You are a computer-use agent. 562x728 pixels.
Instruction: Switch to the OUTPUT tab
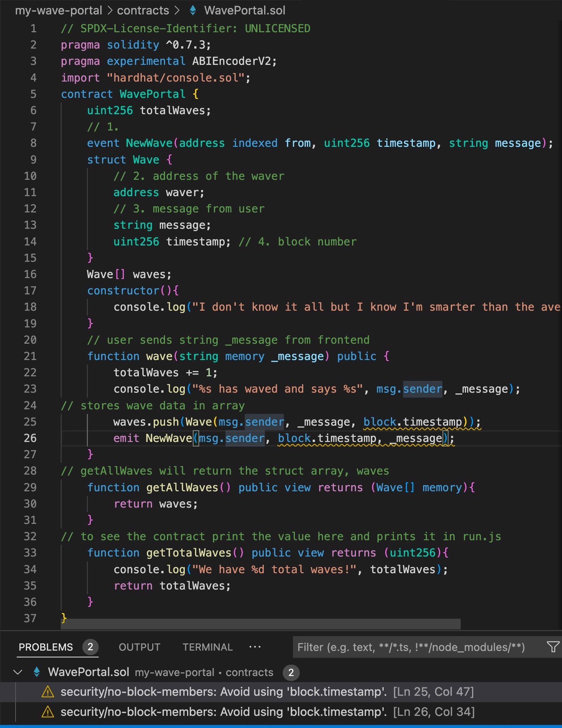click(139, 647)
